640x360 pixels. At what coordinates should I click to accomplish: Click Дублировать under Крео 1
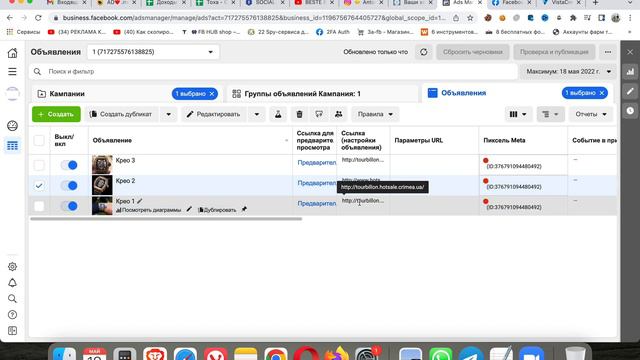(x=217, y=210)
